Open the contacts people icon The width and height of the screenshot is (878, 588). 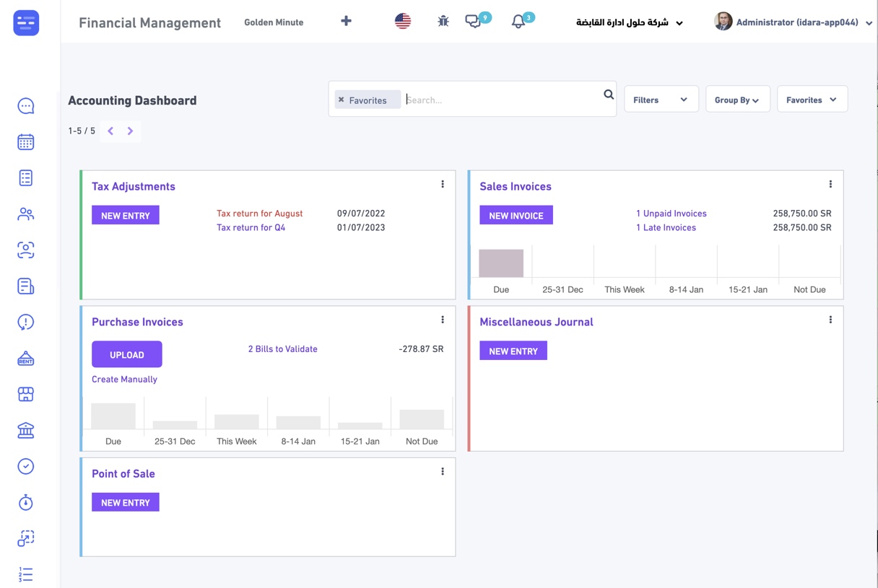point(26,214)
